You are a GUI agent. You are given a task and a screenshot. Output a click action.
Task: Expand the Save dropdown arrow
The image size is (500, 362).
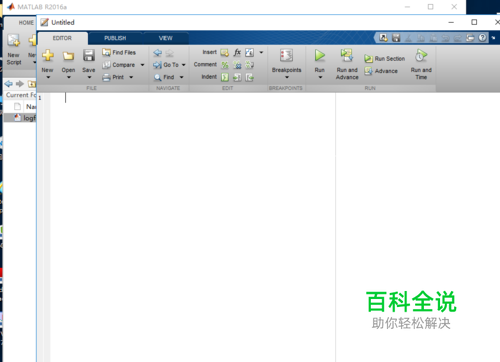click(89, 77)
